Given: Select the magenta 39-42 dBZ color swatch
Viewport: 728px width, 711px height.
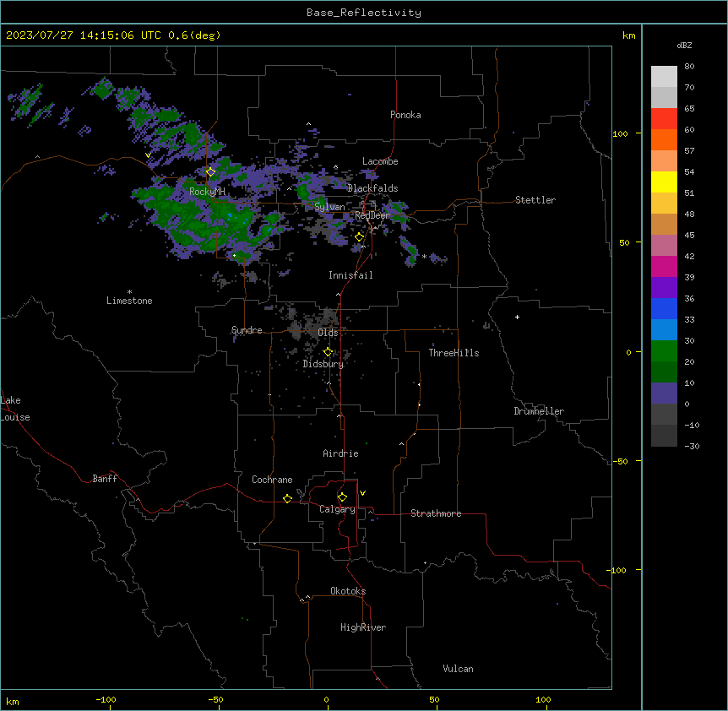Looking at the screenshot, I should (664, 267).
